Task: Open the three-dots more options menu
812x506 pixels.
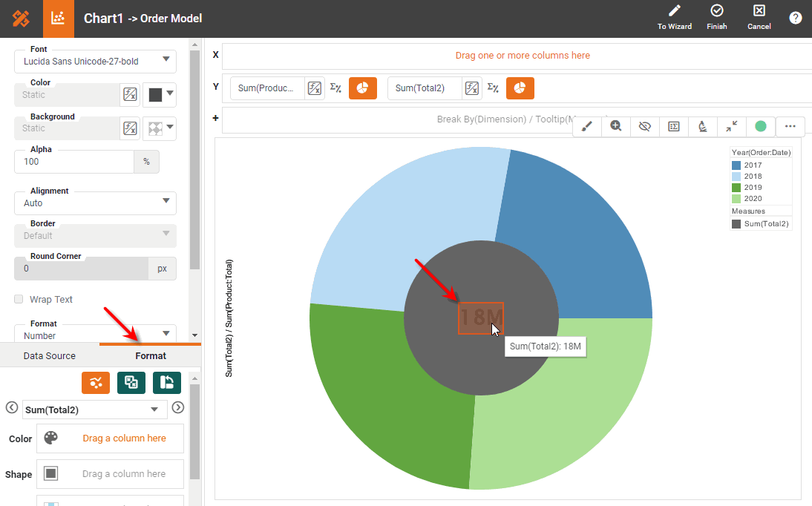Action: pos(790,126)
